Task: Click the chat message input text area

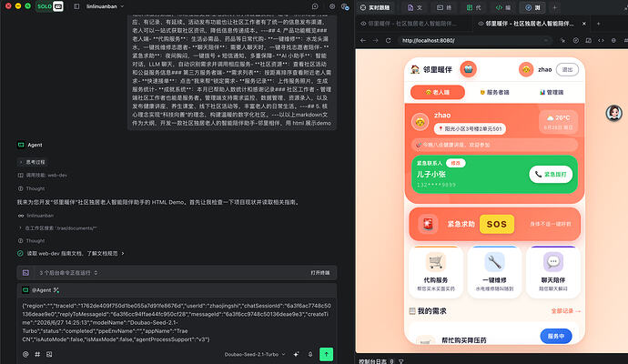Action: [x=177, y=322]
